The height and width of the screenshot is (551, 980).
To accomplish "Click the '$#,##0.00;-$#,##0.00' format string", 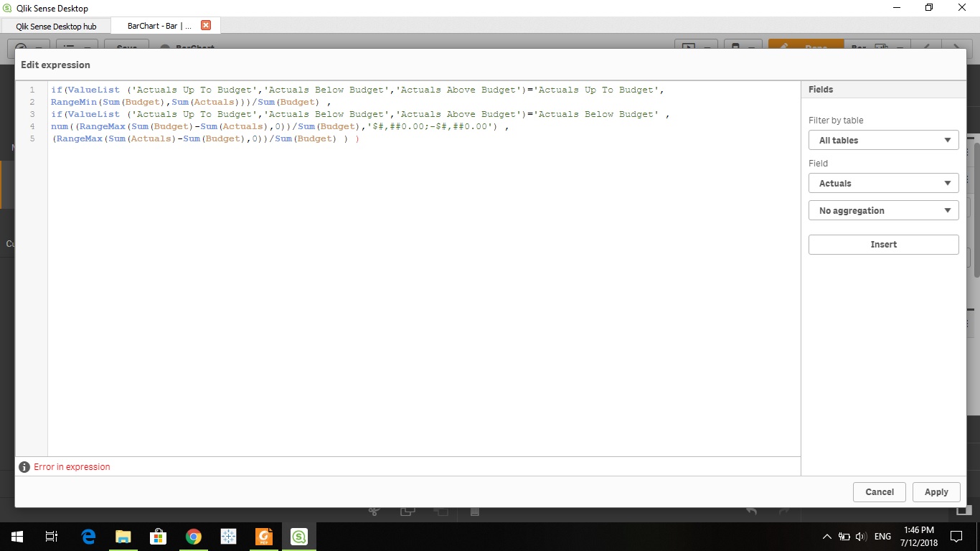I will point(433,127).
